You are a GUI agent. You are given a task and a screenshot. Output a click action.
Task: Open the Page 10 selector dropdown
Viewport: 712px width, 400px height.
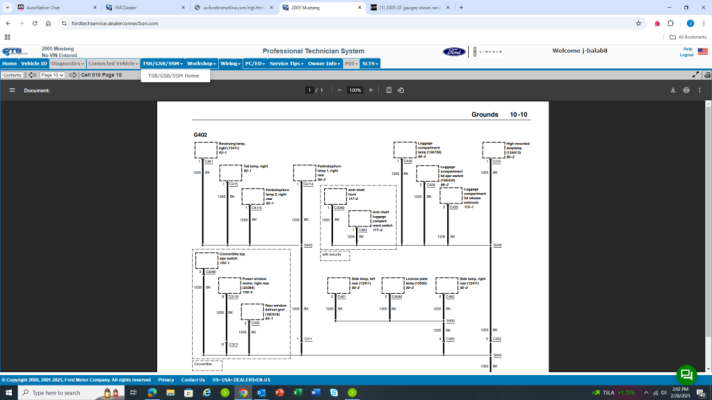coord(52,75)
